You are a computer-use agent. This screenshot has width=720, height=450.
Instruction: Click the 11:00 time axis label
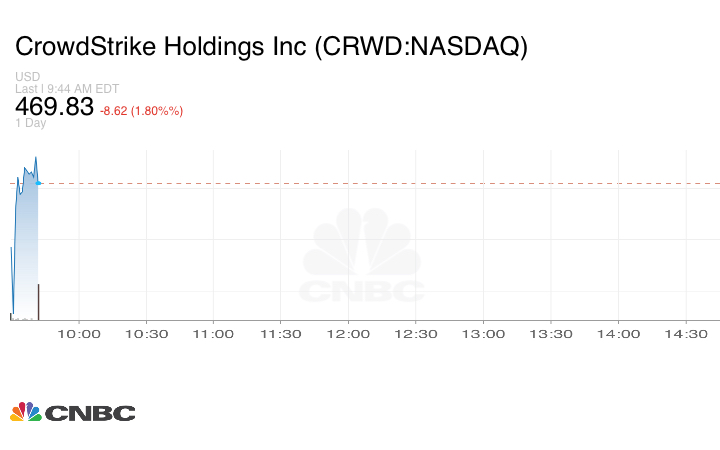[214, 334]
